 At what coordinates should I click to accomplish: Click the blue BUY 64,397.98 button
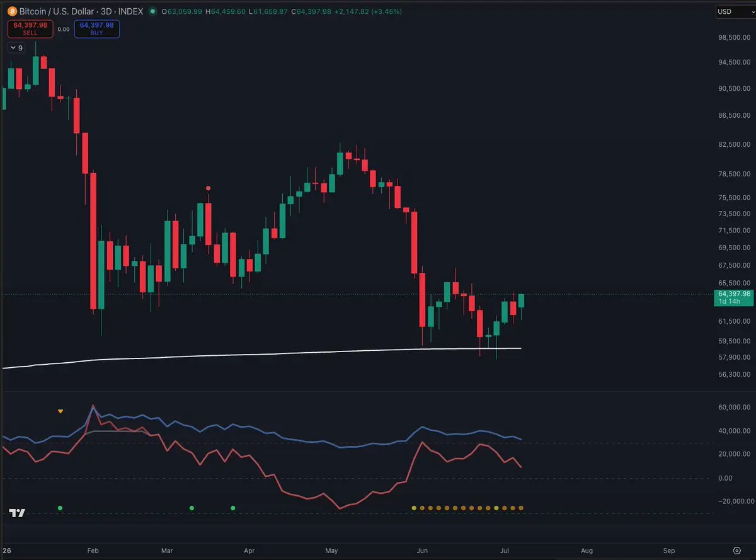(x=96, y=29)
